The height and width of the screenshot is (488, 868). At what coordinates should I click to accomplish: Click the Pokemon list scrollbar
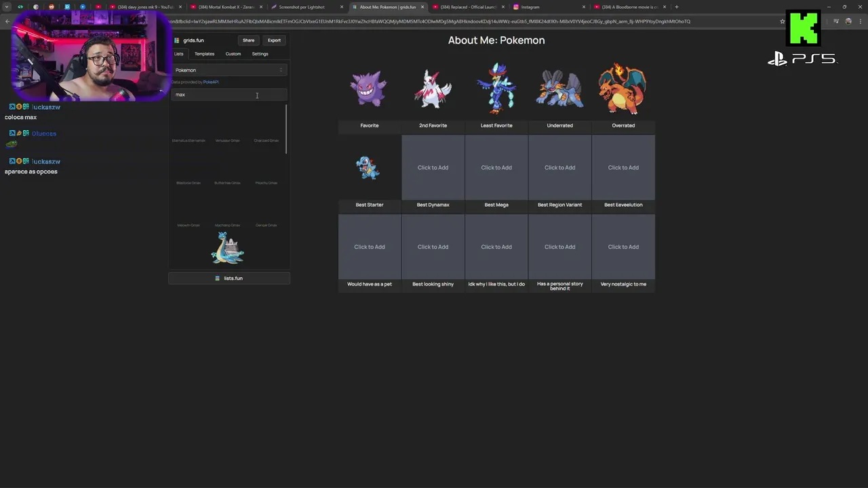click(286, 129)
